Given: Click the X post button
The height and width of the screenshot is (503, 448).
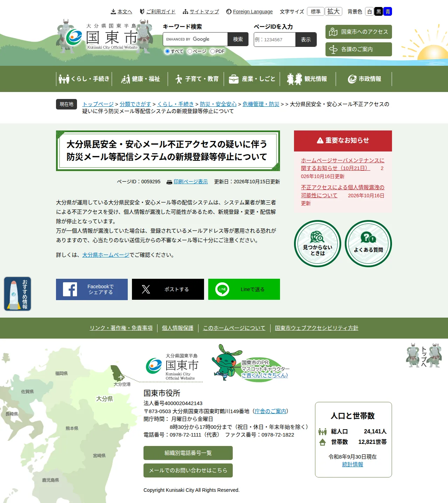Looking at the screenshot, I should [x=168, y=289].
